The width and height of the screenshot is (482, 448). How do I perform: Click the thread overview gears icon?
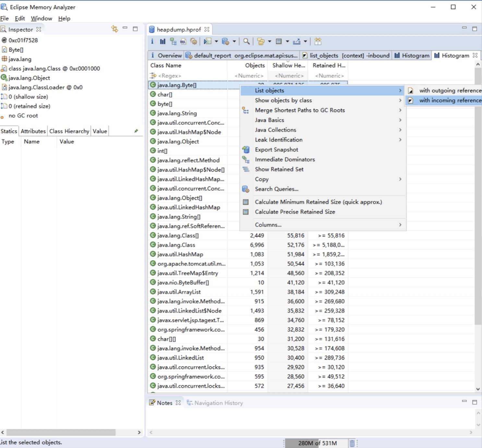click(194, 42)
